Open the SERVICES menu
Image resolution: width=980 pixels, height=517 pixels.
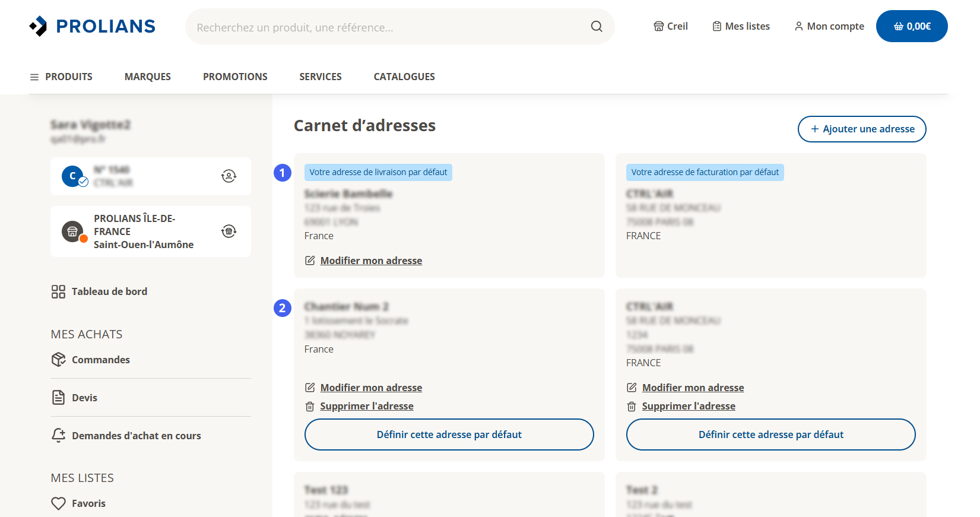[321, 77]
